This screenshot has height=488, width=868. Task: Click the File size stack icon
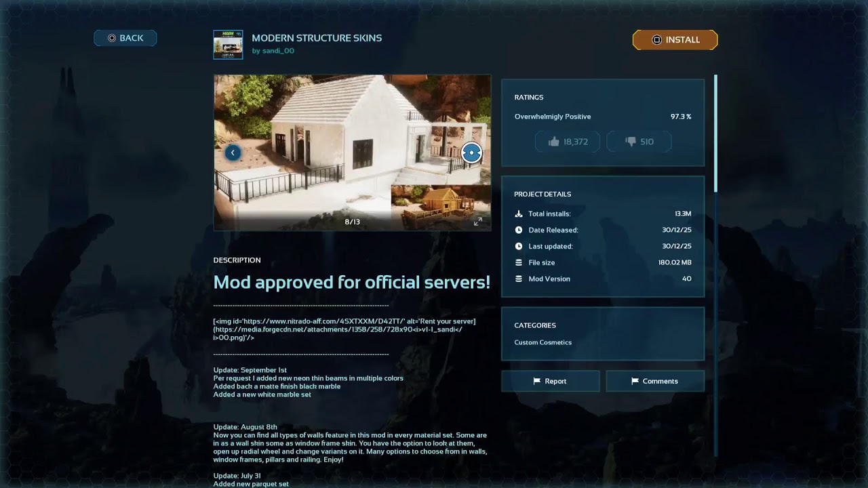coord(519,262)
